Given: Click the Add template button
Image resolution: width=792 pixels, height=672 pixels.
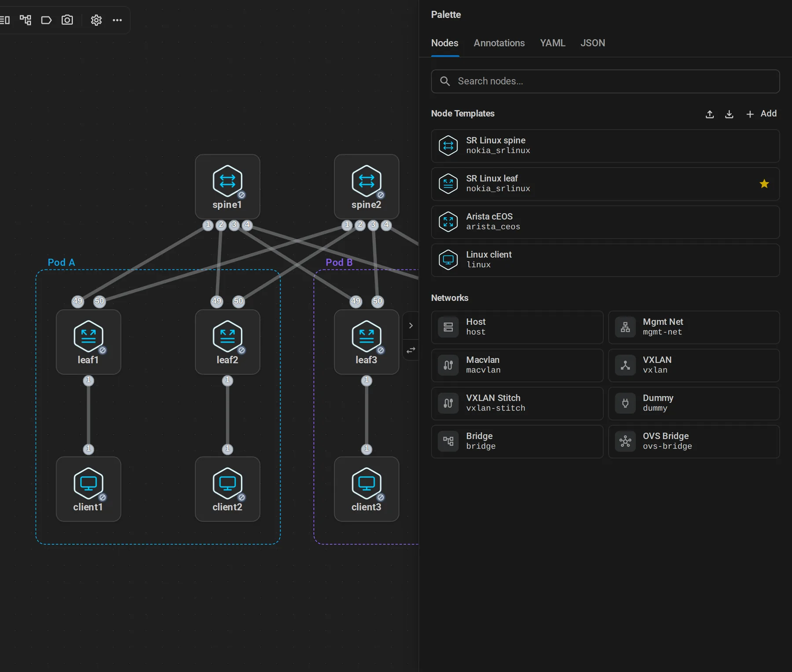Looking at the screenshot, I should [x=761, y=113].
